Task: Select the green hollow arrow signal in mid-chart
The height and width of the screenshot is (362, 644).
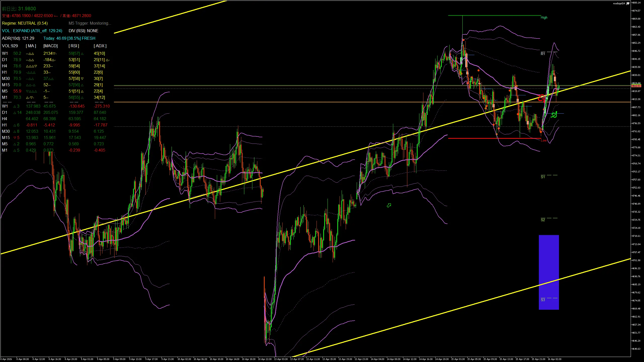Action: pyautogui.click(x=388, y=205)
